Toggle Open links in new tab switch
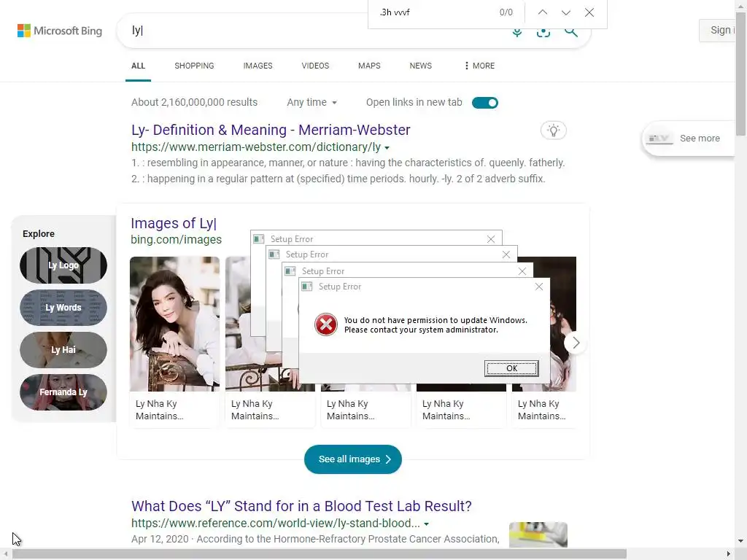The height and width of the screenshot is (560, 747). [x=485, y=103]
